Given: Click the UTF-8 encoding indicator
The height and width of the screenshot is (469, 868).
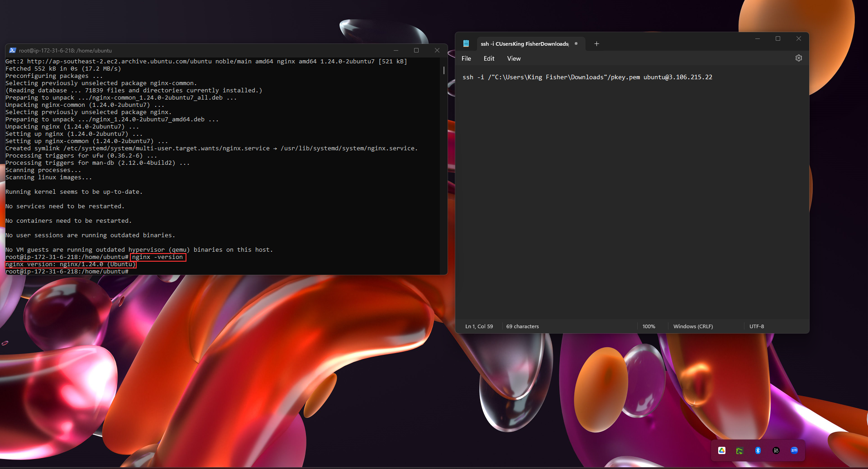Looking at the screenshot, I should pyautogui.click(x=756, y=326).
